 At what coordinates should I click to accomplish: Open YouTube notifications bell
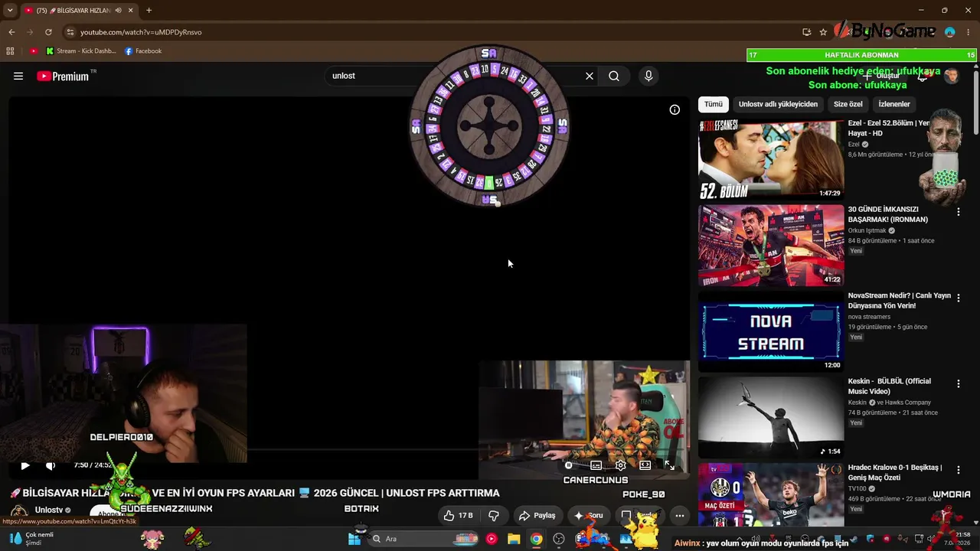[x=923, y=76]
